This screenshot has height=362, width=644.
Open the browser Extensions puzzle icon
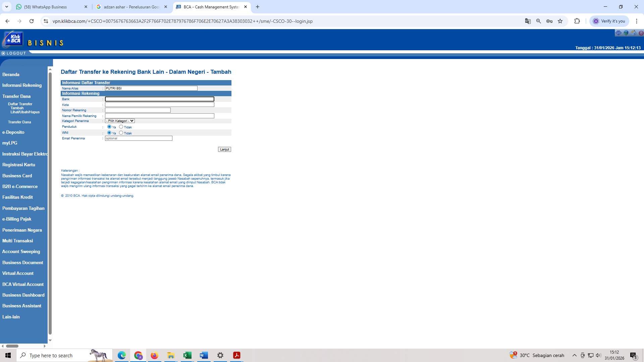pyautogui.click(x=577, y=21)
